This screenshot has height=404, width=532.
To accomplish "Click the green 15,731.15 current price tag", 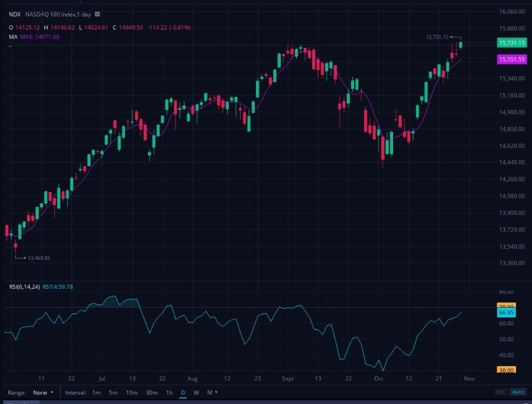I will (512, 43).
